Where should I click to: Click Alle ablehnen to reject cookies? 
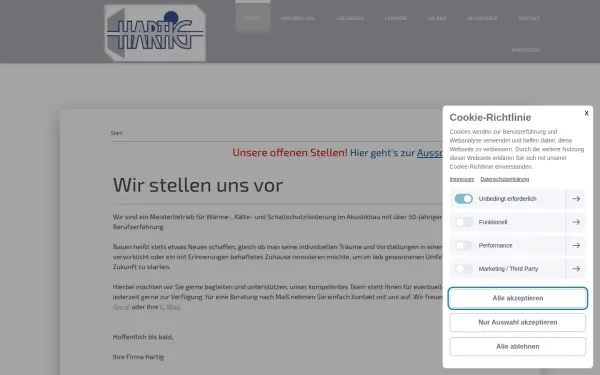pos(517,347)
